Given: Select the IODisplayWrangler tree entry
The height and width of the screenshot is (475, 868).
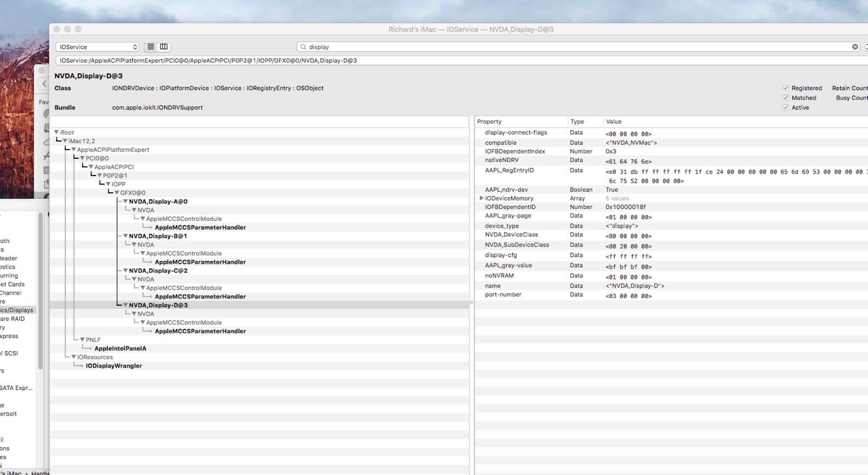Looking at the screenshot, I should point(114,366).
